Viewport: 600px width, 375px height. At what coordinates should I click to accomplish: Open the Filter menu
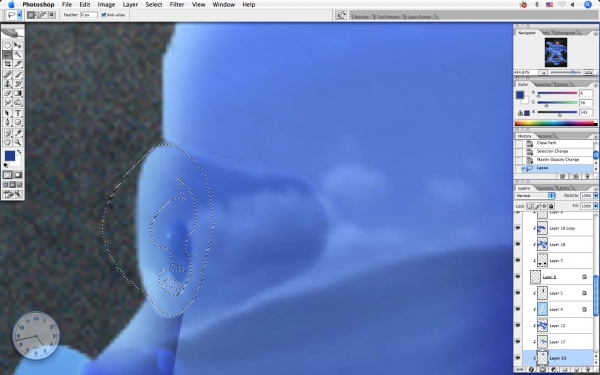click(177, 5)
